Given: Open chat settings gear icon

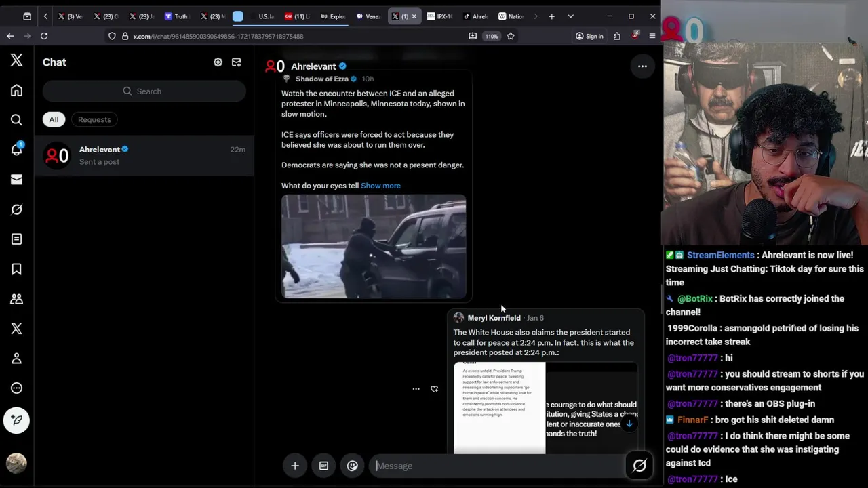Looking at the screenshot, I should pyautogui.click(x=218, y=62).
